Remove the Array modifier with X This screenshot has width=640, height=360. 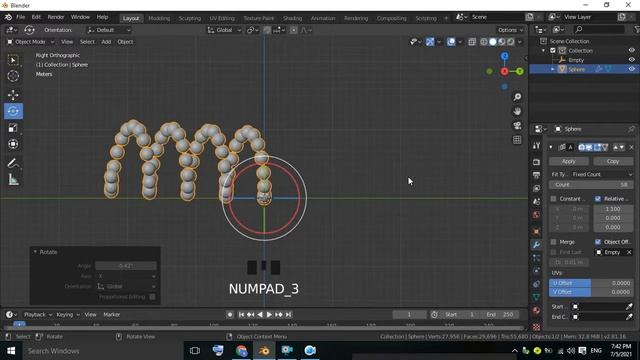click(631, 147)
